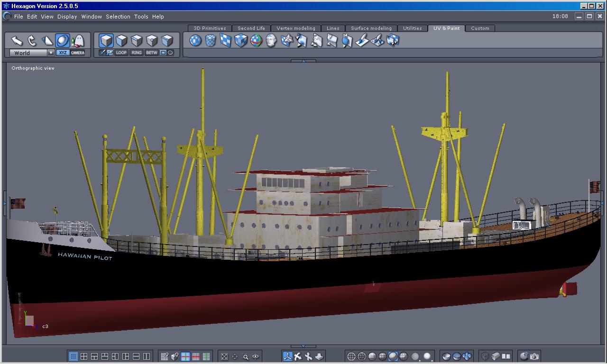
Task: Choose the Universal Manipulator sphere tool
Action: tap(63, 40)
